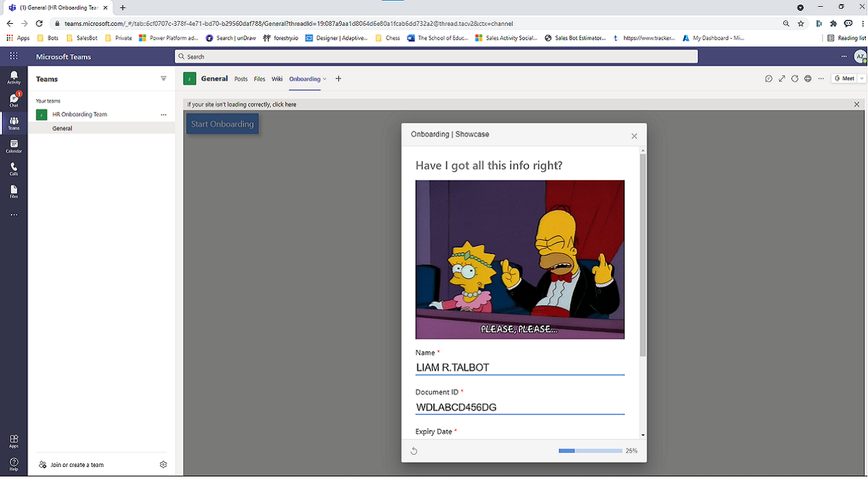Open the Apps store in left rail
Viewport: 868px width, 488px height.
14,441
